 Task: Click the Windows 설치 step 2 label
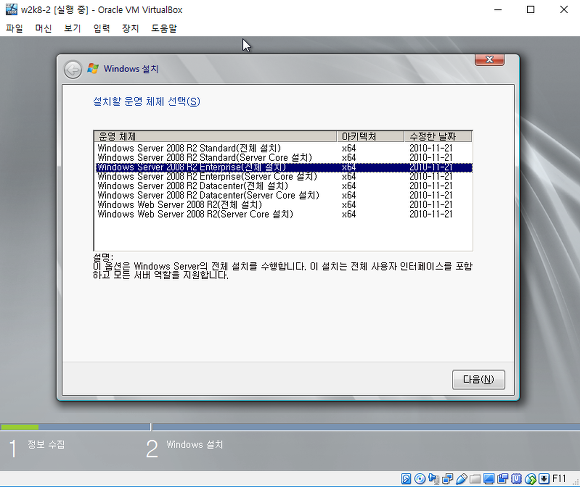pyautogui.click(x=195, y=444)
